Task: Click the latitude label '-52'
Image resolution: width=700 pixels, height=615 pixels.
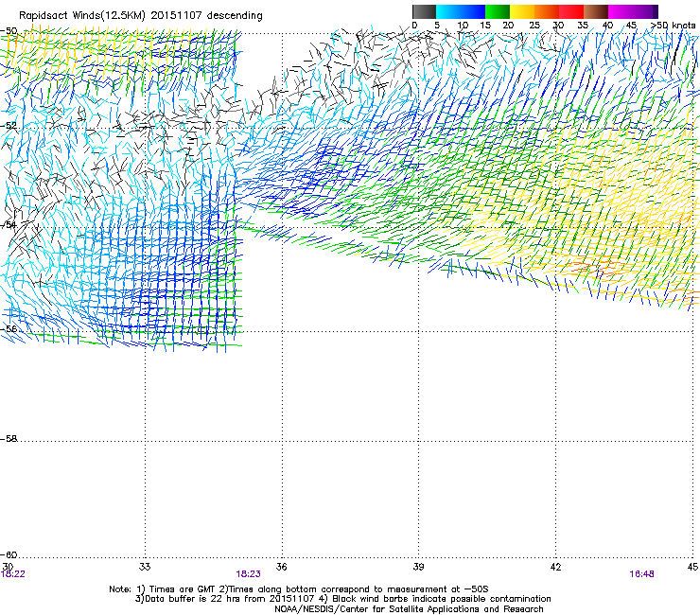Action: [x=9, y=126]
